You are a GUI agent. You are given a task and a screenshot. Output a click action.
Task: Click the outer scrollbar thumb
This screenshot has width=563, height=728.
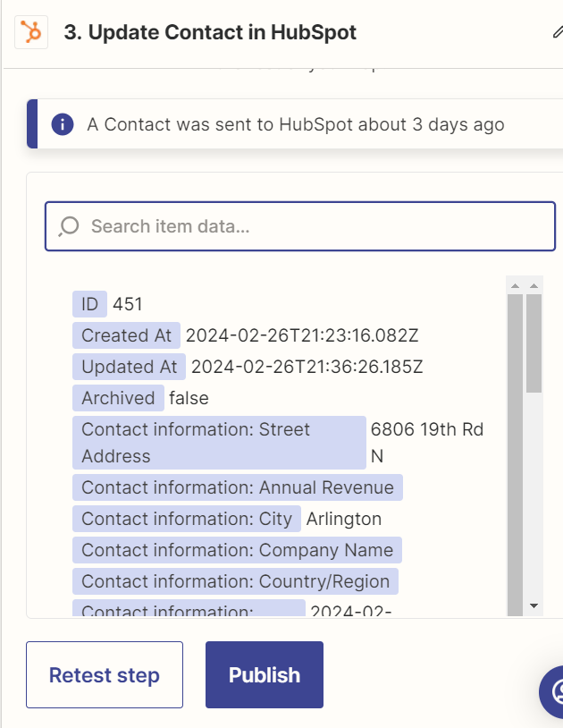(534, 343)
